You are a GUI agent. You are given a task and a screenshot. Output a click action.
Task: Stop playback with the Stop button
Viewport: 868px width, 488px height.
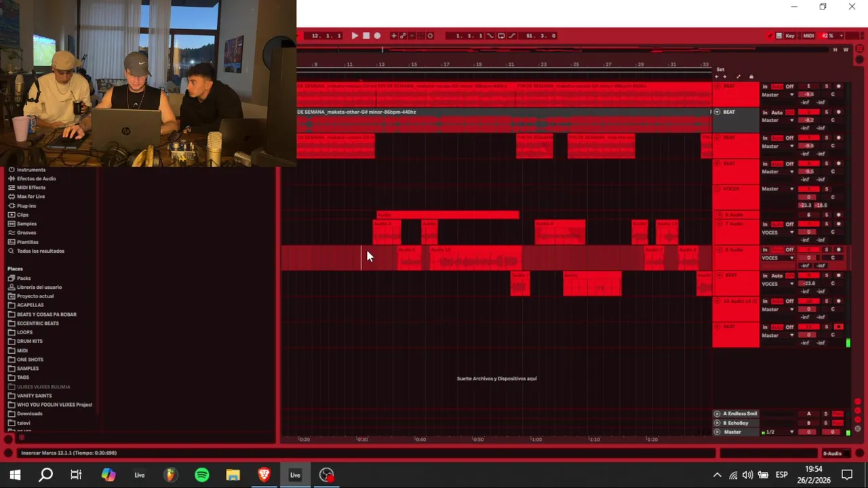pyautogui.click(x=366, y=36)
